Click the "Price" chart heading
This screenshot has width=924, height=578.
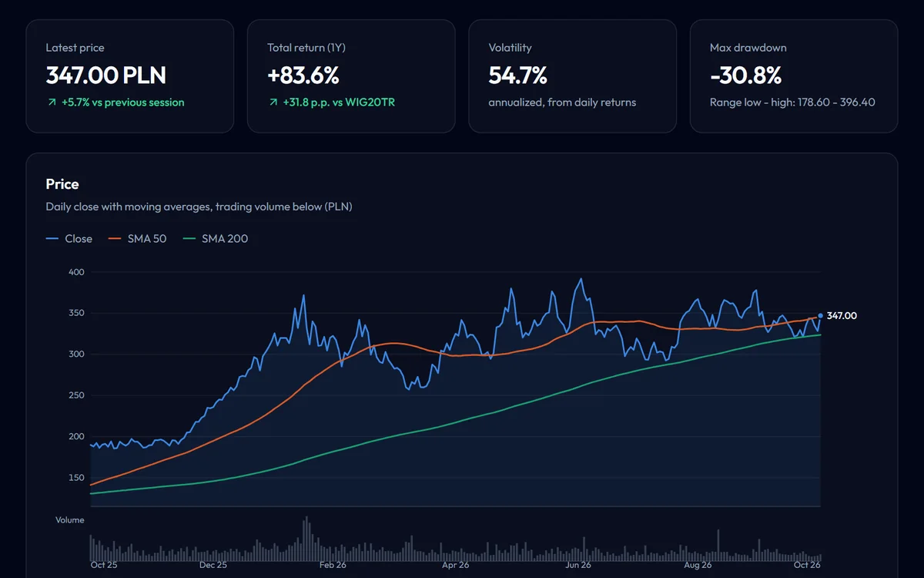62,184
